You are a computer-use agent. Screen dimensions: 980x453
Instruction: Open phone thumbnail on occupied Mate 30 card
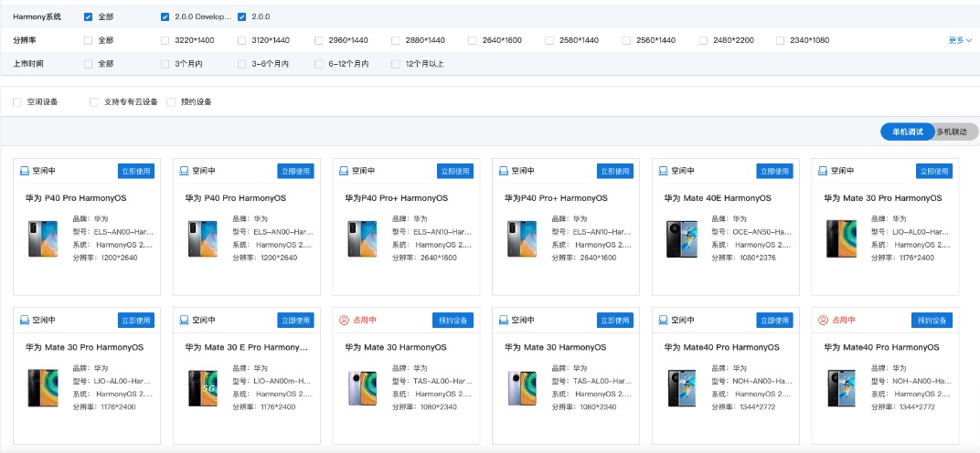pos(363,388)
